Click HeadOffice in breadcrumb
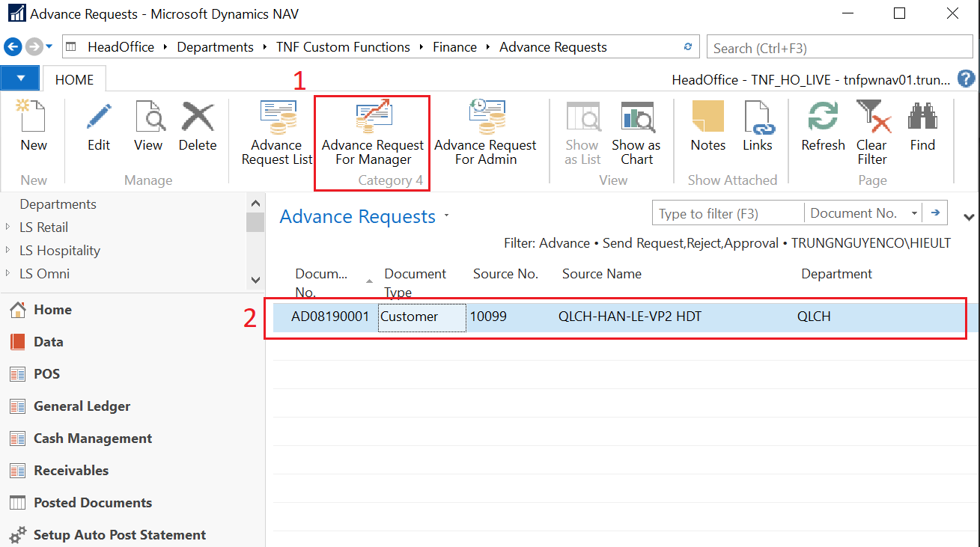Image resolution: width=980 pixels, height=547 pixels. [121, 47]
